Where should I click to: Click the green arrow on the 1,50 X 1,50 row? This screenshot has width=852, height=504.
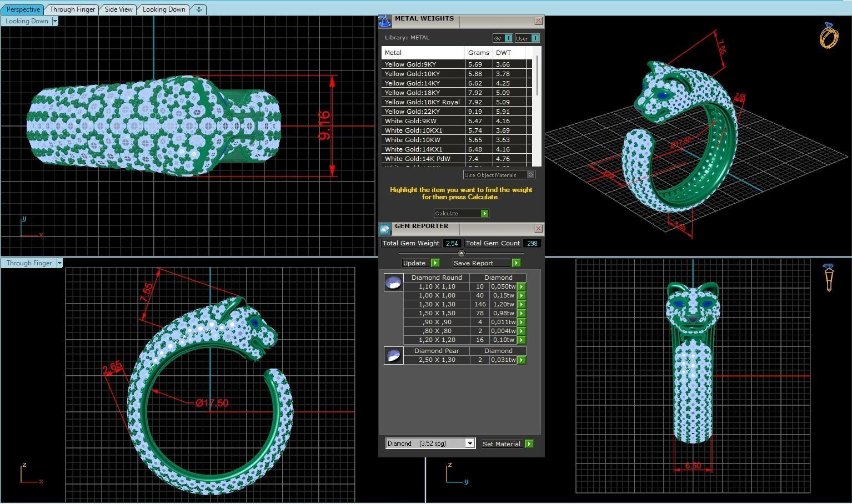tap(522, 313)
